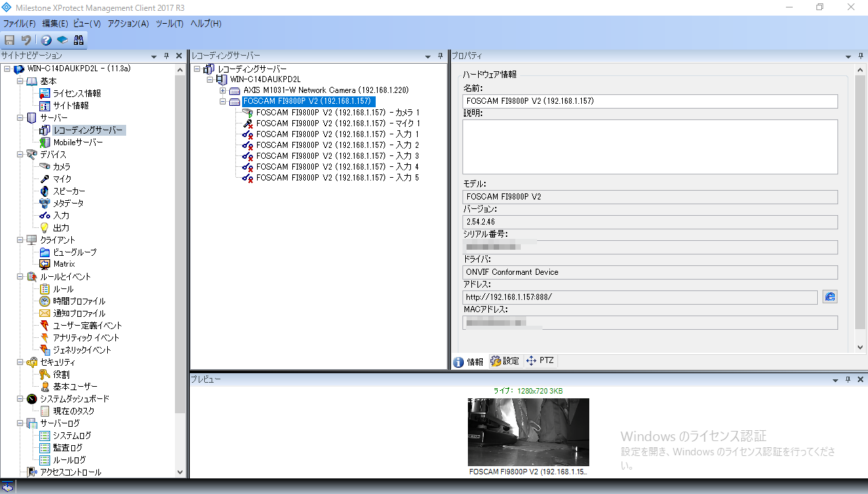The width and height of the screenshot is (868, 494).
Task: Open 時間プロファイル clock icon
Action: point(45,301)
